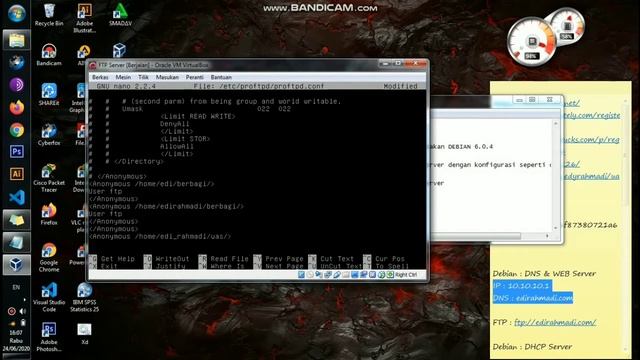
Task: Click the optical disc icon in VM status bar
Action: 310,275
